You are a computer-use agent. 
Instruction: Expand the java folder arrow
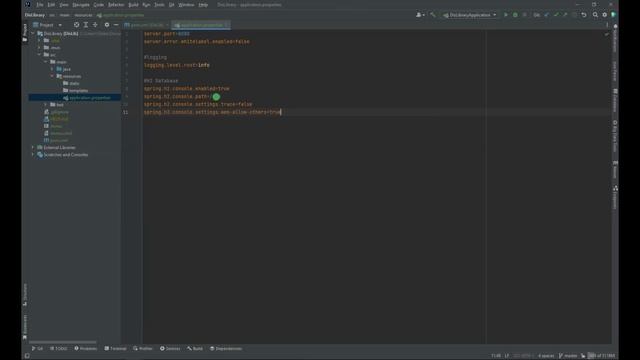pyautogui.click(x=52, y=69)
